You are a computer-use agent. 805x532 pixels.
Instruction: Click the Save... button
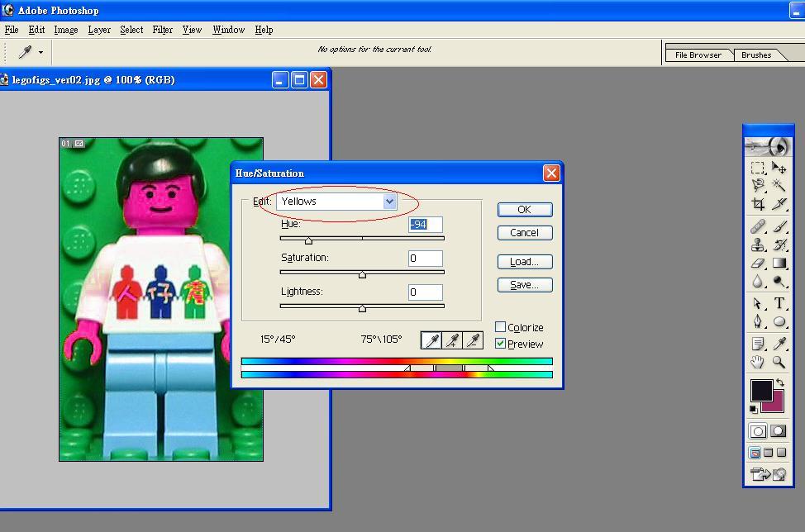click(525, 285)
